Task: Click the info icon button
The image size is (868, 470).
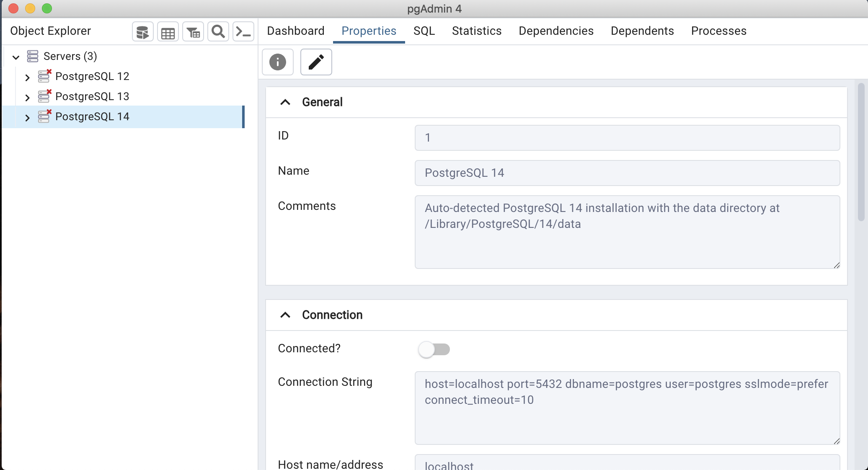Action: tap(278, 62)
